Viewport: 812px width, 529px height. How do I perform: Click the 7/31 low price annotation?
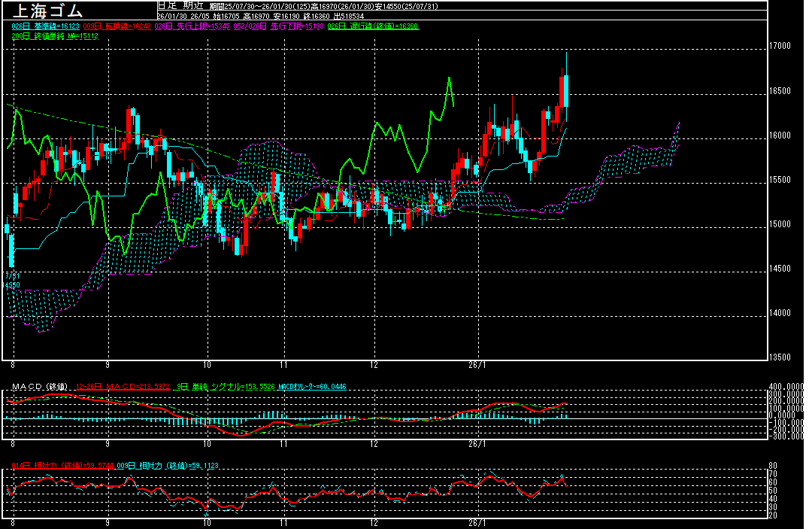[11, 277]
